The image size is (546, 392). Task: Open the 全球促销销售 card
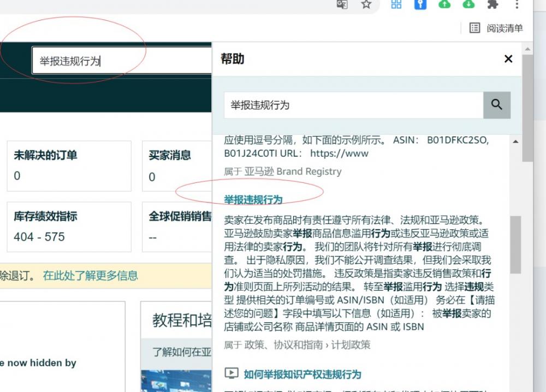tap(177, 227)
